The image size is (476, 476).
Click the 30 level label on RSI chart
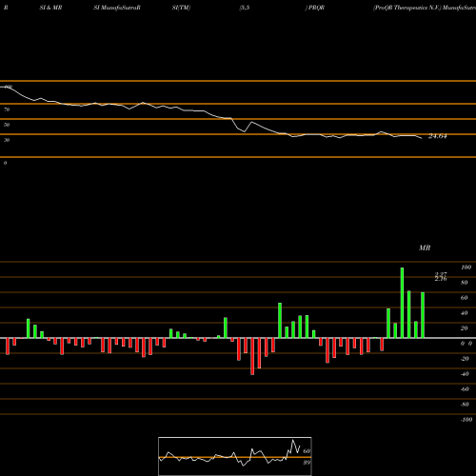click(7, 140)
